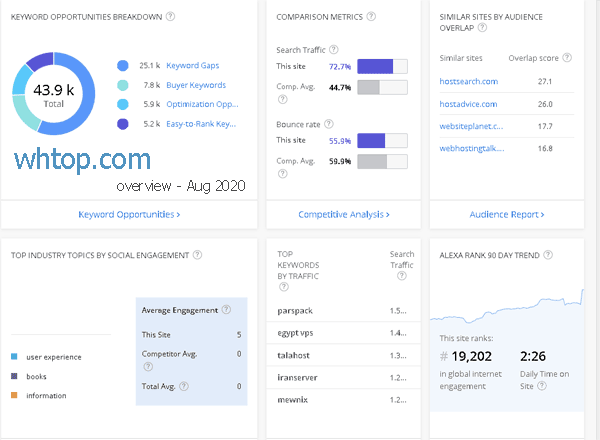Screen dimensions: 600x440
Task: Click the This site search traffic bar
Action: pyautogui.click(x=381, y=67)
